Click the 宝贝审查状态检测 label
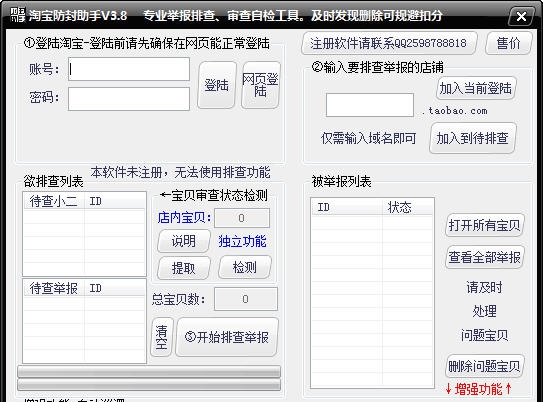The width and height of the screenshot is (543, 402). pyautogui.click(x=214, y=195)
